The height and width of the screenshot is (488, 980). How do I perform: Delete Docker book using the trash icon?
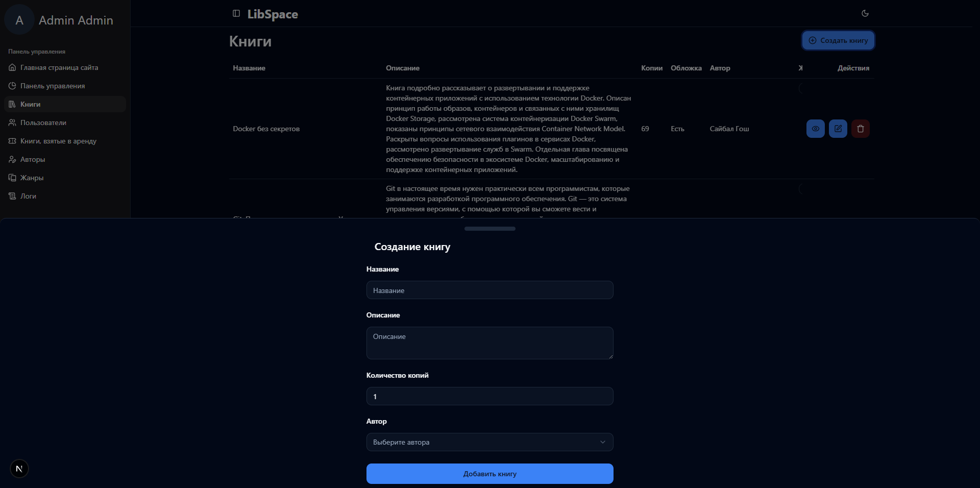[x=860, y=129]
